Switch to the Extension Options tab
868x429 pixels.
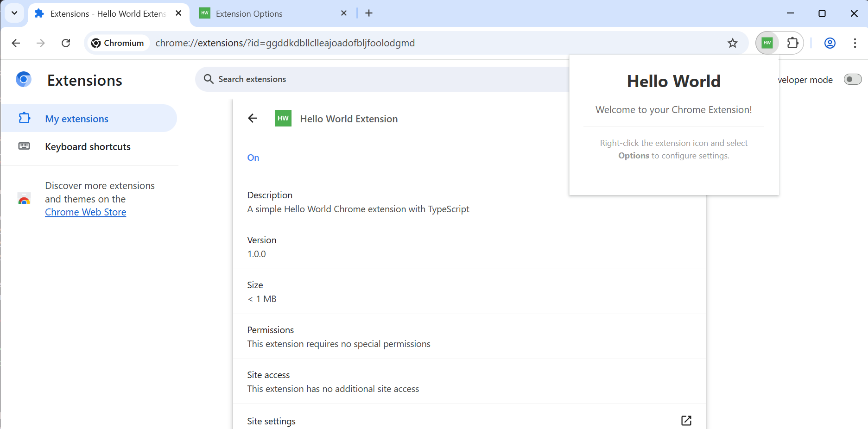pyautogui.click(x=274, y=14)
